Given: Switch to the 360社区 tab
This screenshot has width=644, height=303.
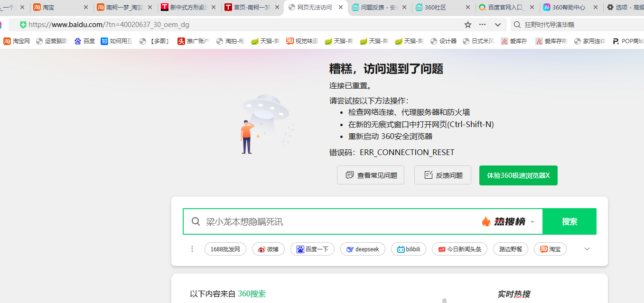Looking at the screenshot, I should [443, 7].
